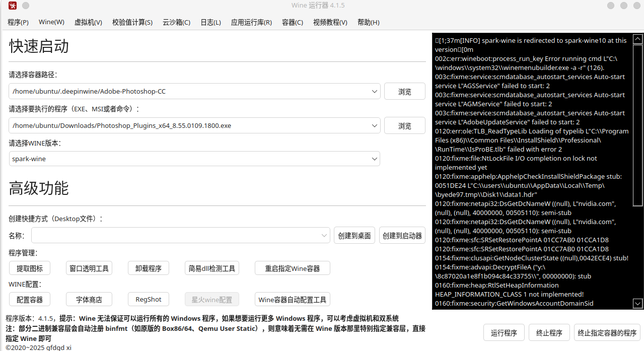Expand the shortcut 名称 dropdown
Viewport: 644px width, 351px height.
point(324,235)
